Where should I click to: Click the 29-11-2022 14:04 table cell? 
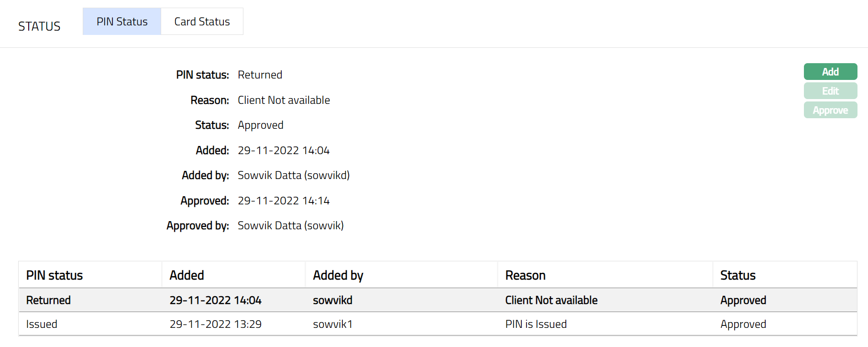tap(215, 300)
